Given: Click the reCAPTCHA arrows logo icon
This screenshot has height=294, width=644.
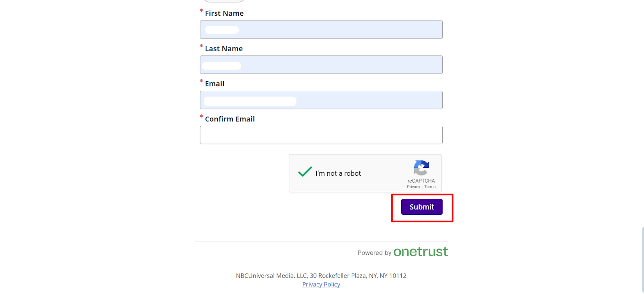Looking at the screenshot, I should point(421,168).
